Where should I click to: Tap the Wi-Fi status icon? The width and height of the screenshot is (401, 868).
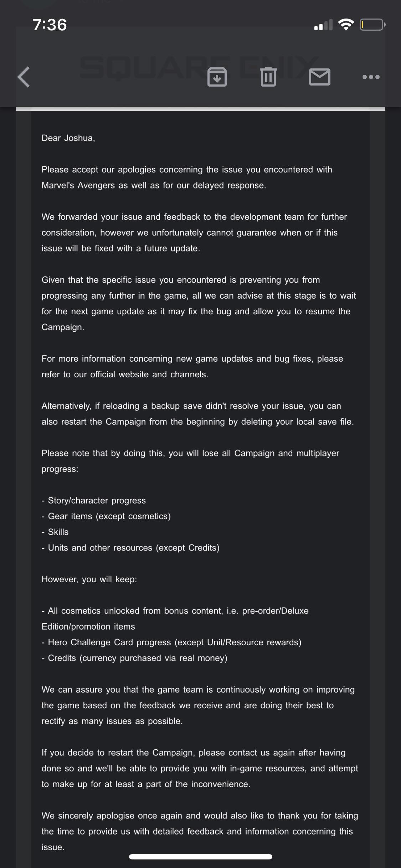tap(345, 24)
